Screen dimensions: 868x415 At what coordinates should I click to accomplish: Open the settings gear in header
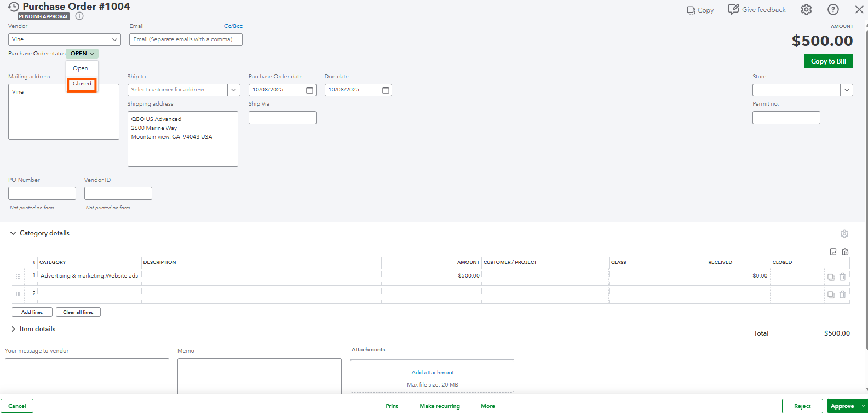[x=806, y=10]
